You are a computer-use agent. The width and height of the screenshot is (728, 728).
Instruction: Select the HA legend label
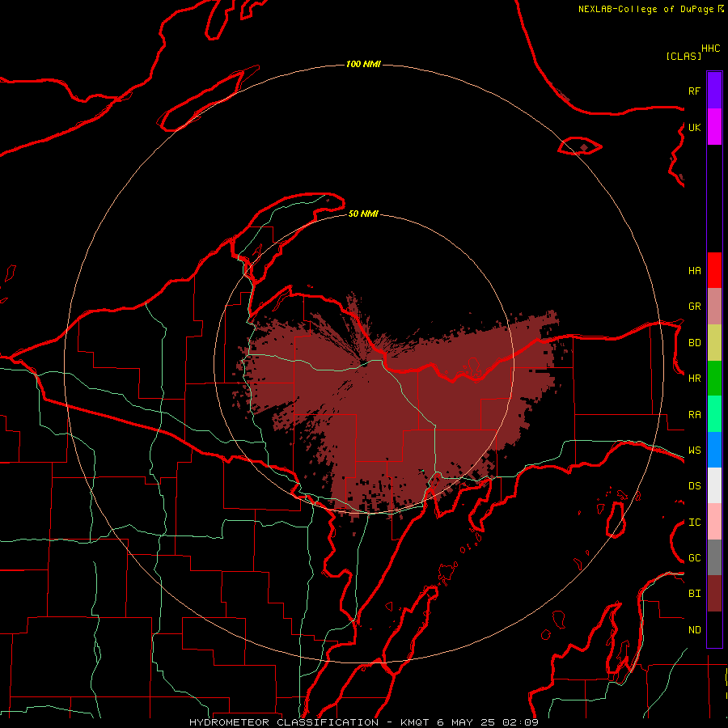click(694, 270)
